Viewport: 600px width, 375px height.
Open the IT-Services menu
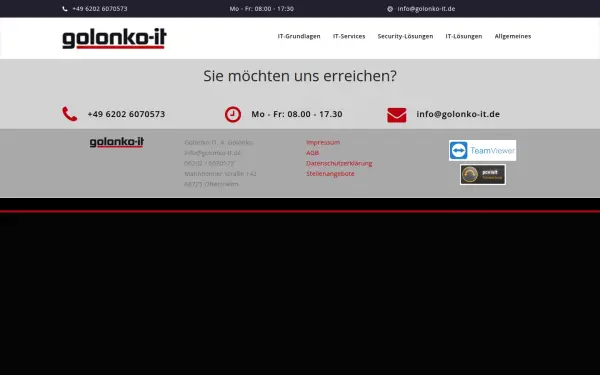(x=349, y=36)
